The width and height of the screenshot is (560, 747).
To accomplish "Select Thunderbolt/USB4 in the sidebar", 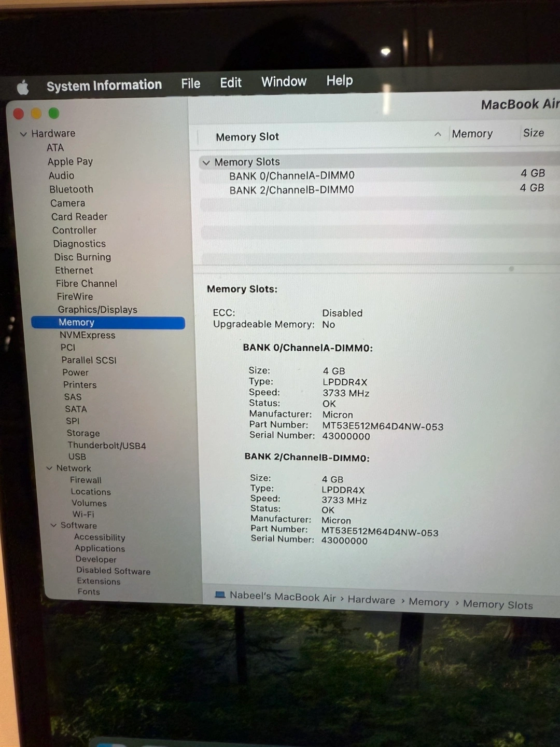I will click(x=107, y=446).
